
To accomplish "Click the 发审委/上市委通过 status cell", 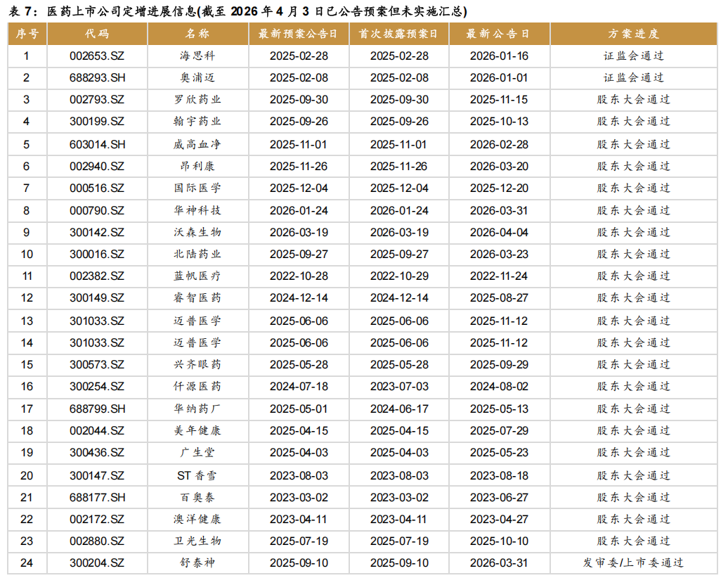I will pos(633,563).
